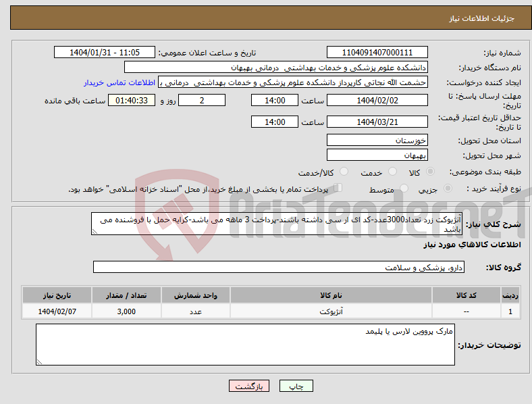Select the جزیی purchase type radio

[x=448, y=188]
